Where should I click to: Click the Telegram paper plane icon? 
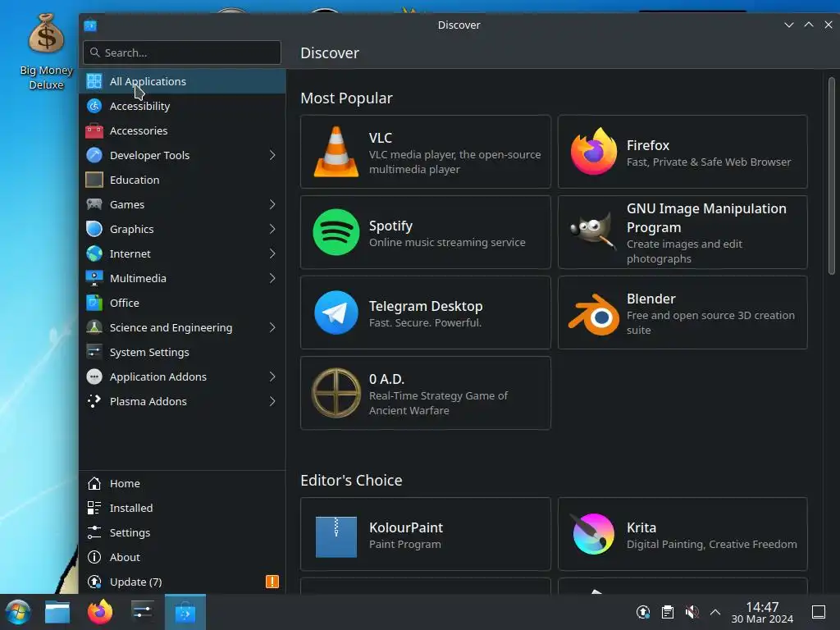point(336,313)
